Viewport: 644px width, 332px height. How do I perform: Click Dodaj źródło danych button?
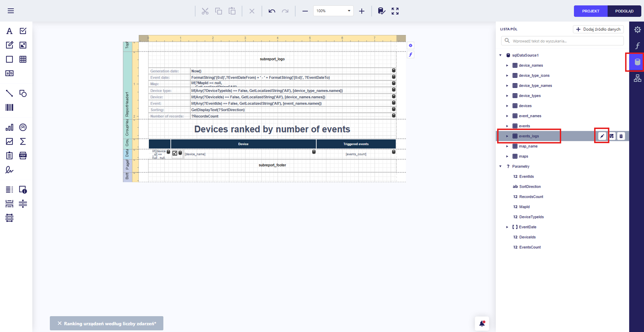pos(598,29)
